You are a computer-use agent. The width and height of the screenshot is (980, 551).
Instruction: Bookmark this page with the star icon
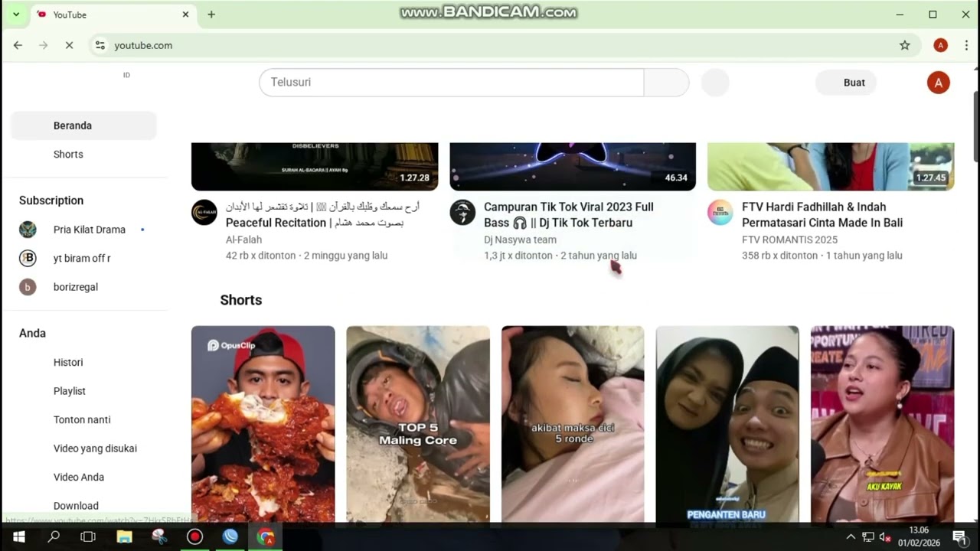click(905, 45)
